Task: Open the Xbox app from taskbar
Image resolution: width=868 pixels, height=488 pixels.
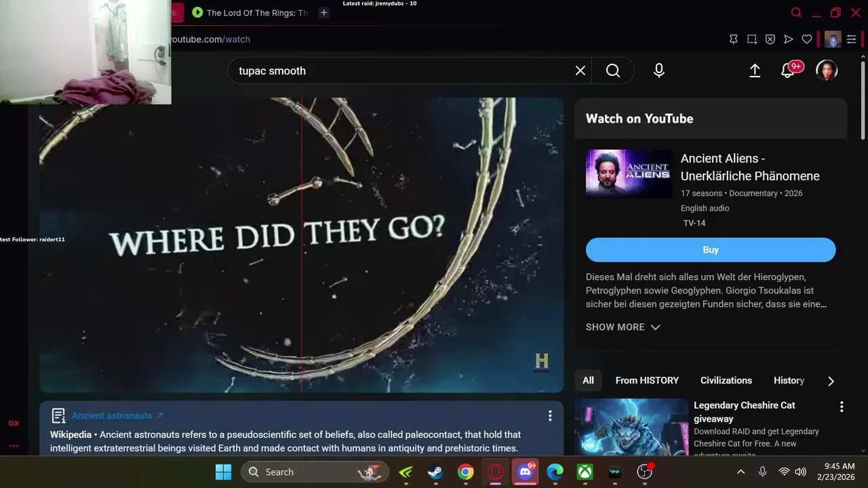Action: coord(585,472)
